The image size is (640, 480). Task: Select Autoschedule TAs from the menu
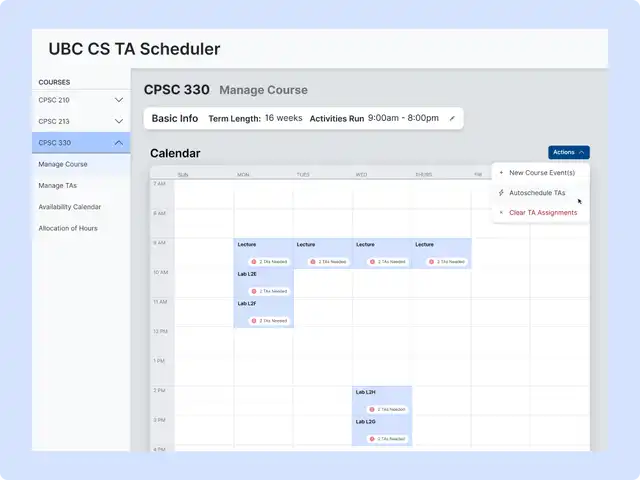click(537, 193)
